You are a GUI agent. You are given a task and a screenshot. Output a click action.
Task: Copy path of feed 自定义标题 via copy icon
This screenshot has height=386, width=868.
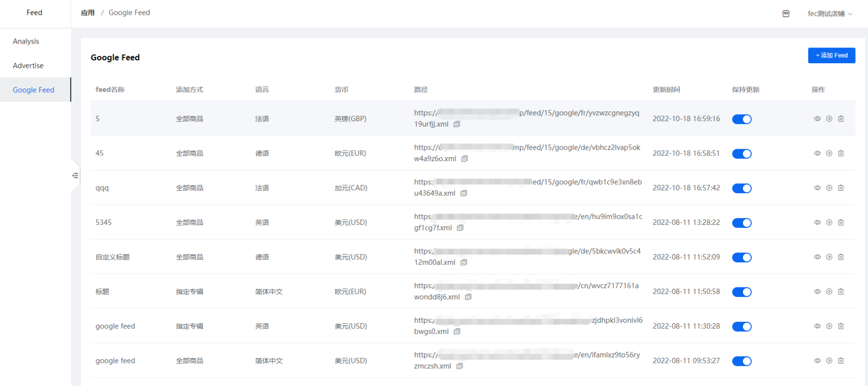464,262
